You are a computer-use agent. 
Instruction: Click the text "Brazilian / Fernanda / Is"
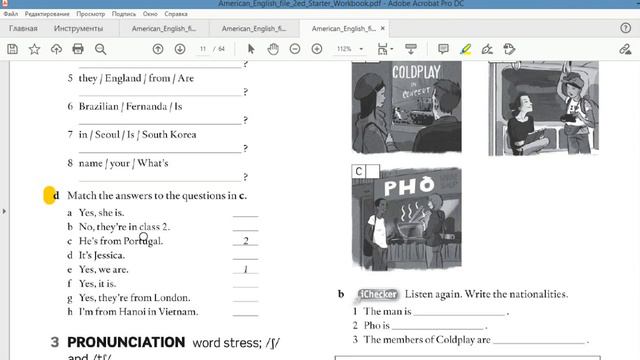(x=130, y=106)
